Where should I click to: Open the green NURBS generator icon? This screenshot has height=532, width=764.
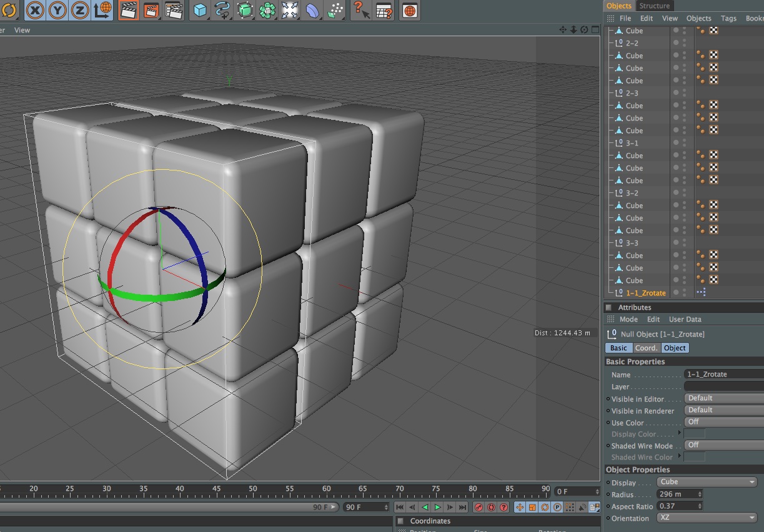point(245,10)
